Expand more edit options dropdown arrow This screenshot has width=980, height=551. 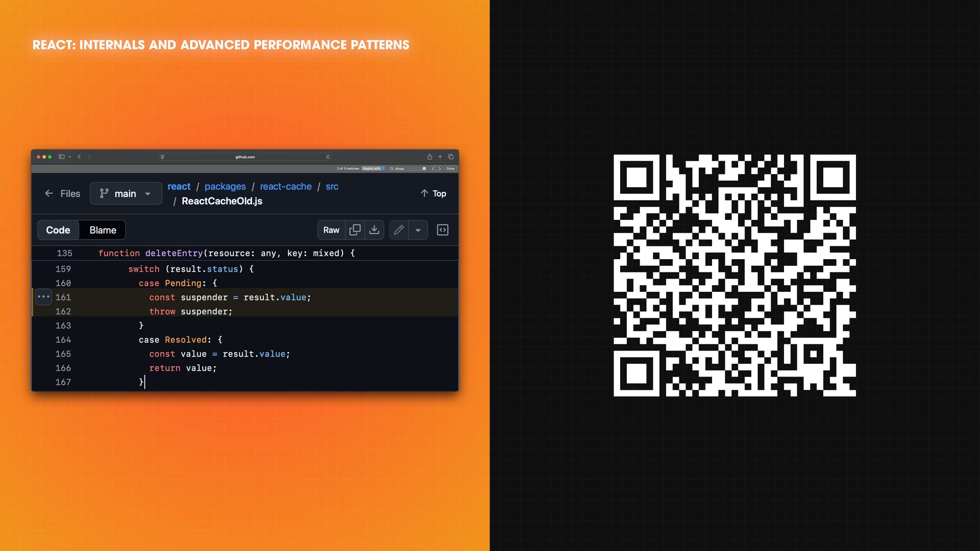coord(418,230)
